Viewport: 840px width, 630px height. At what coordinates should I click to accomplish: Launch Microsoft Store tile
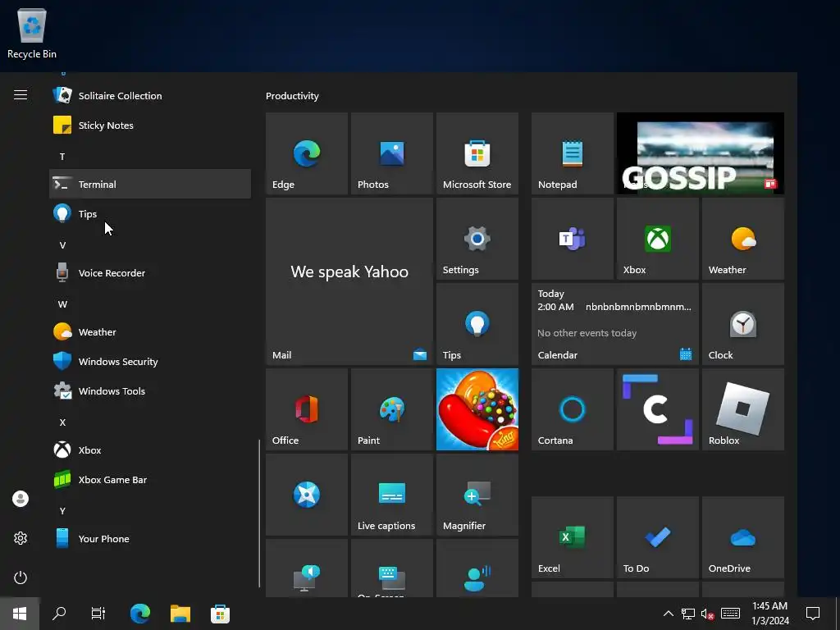(x=477, y=153)
